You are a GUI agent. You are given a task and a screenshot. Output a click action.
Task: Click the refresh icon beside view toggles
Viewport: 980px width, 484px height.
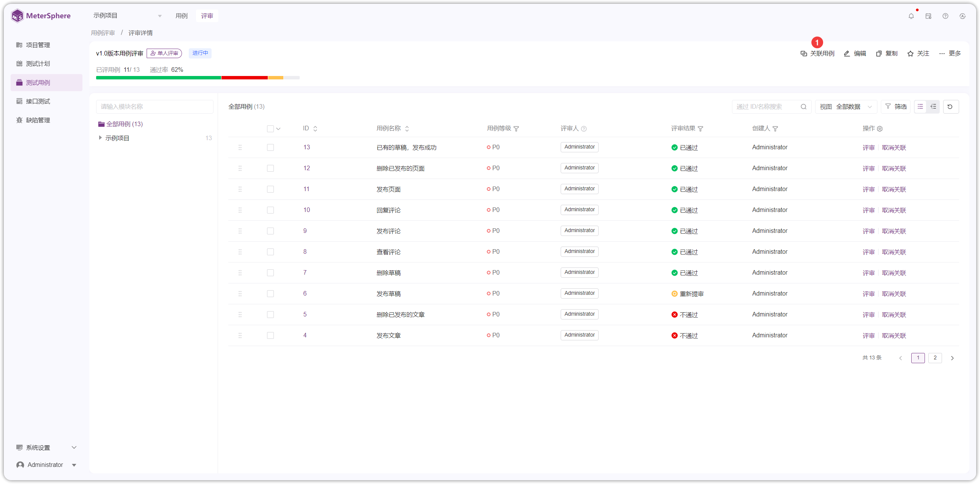click(x=950, y=106)
